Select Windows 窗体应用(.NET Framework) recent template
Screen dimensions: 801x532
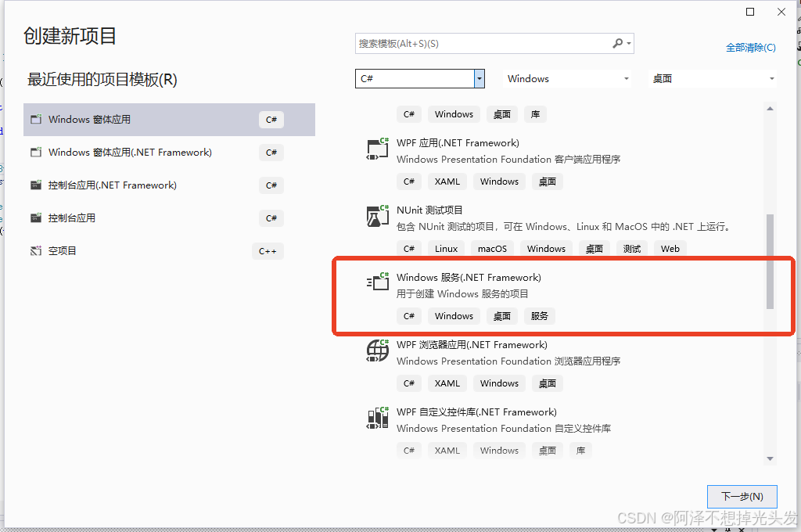click(x=169, y=153)
